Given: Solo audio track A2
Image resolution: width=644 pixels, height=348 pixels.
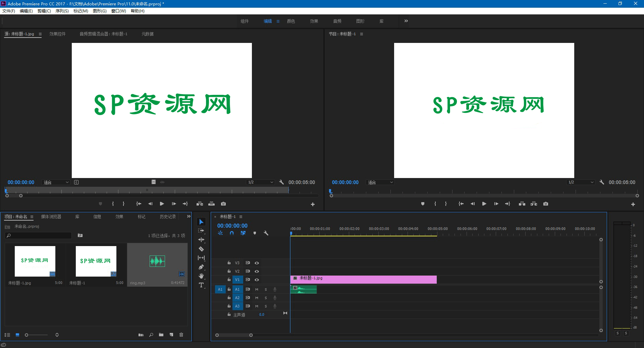Looking at the screenshot, I should click(266, 298).
